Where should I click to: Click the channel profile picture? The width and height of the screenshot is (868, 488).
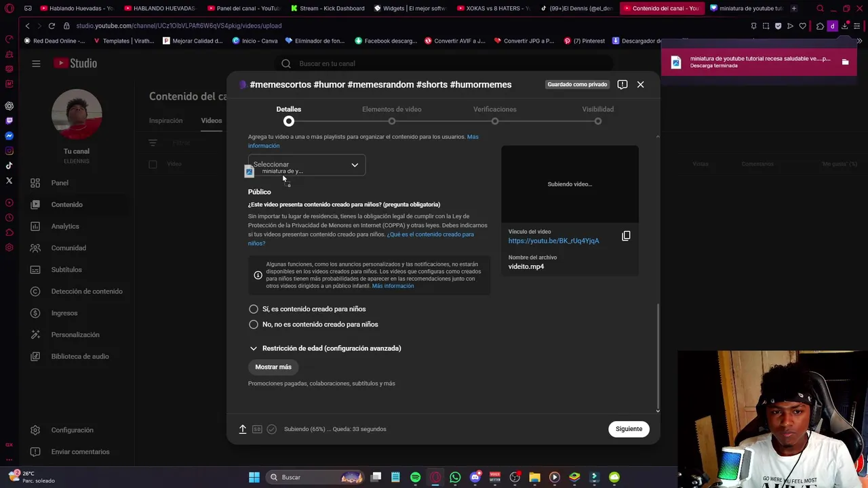77,114
